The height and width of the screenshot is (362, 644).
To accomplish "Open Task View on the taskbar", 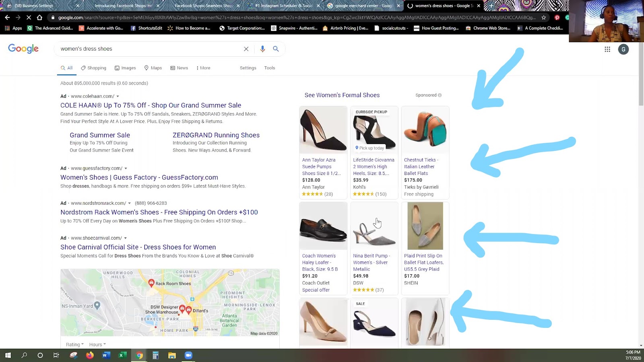I will click(x=56, y=355).
